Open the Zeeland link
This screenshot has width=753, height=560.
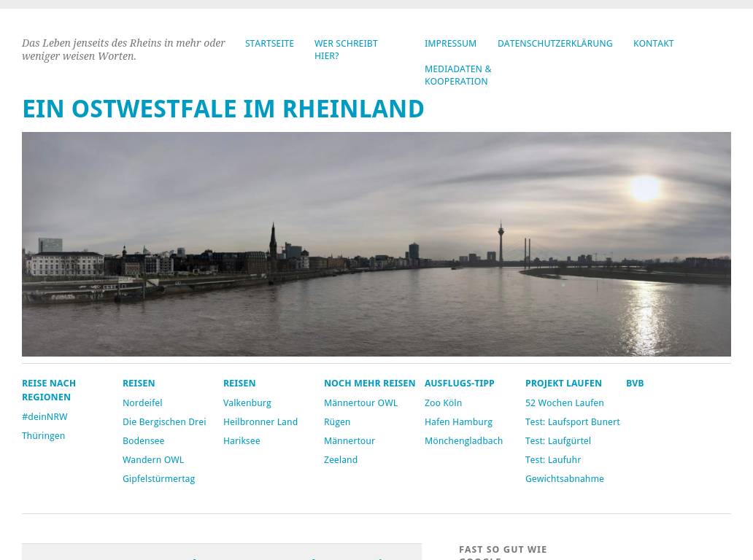[x=341, y=460]
